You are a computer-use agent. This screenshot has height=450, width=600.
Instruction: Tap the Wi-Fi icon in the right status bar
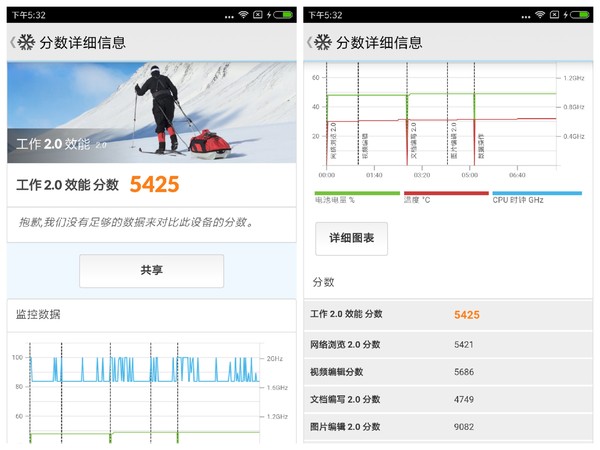point(540,15)
